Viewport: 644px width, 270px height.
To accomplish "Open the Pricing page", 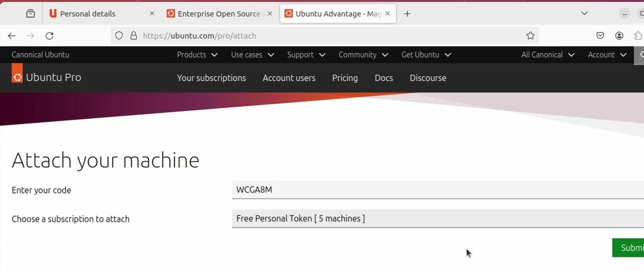I will tap(345, 78).
